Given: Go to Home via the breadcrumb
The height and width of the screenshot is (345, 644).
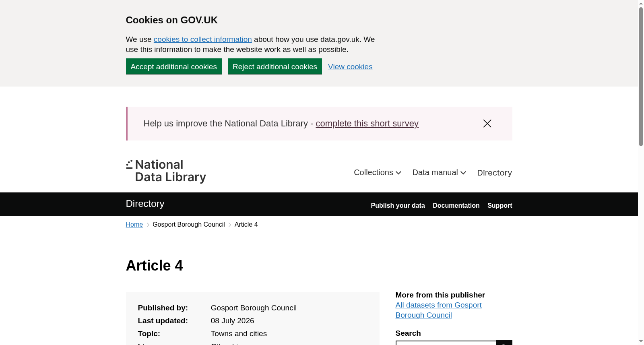Looking at the screenshot, I should click(x=134, y=225).
